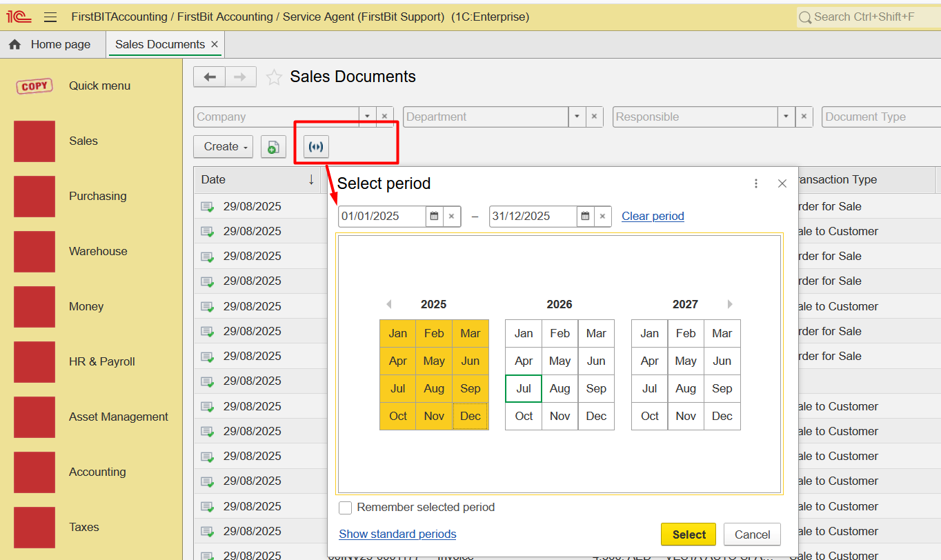Confirm period with the Select button
Image resolution: width=941 pixels, height=560 pixels.
689,534
